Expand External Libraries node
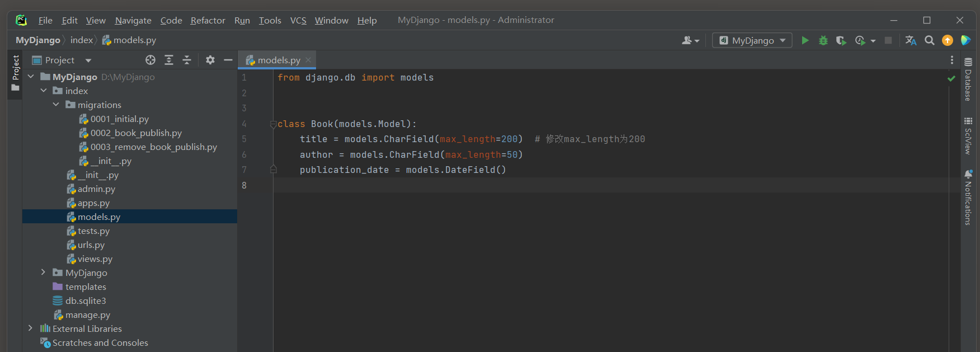Image resolution: width=980 pixels, height=352 pixels. pos(31,328)
